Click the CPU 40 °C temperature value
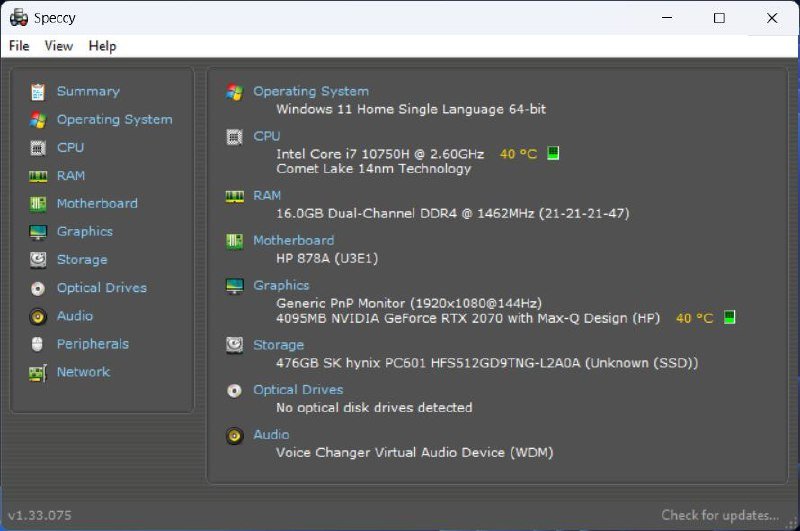This screenshot has height=531, width=800. (518, 154)
